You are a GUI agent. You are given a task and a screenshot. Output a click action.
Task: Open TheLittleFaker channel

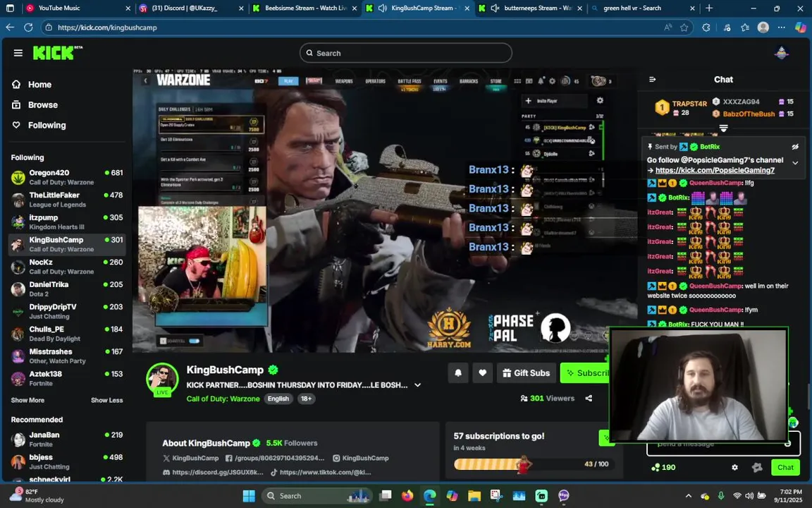(x=67, y=200)
